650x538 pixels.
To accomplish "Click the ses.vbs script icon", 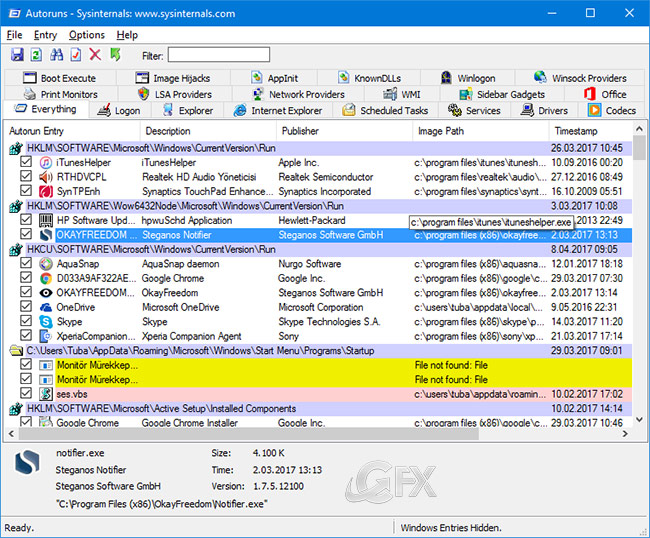I will point(46,394).
